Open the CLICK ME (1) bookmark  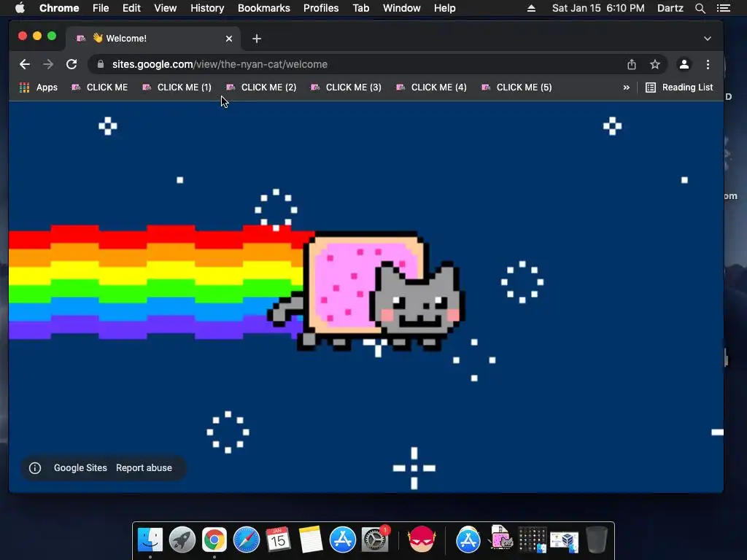click(177, 87)
